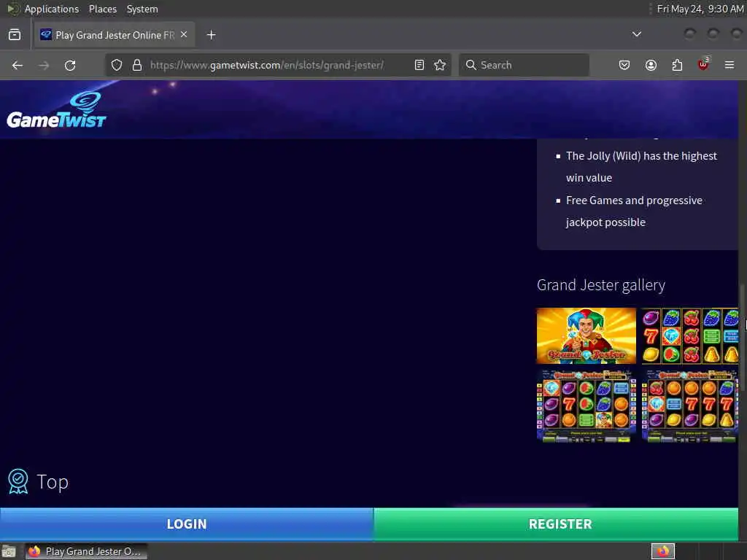Open the Applications menu
Image resolution: width=747 pixels, height=560 pixels.
pyautogui.click(x=52, y=9)
